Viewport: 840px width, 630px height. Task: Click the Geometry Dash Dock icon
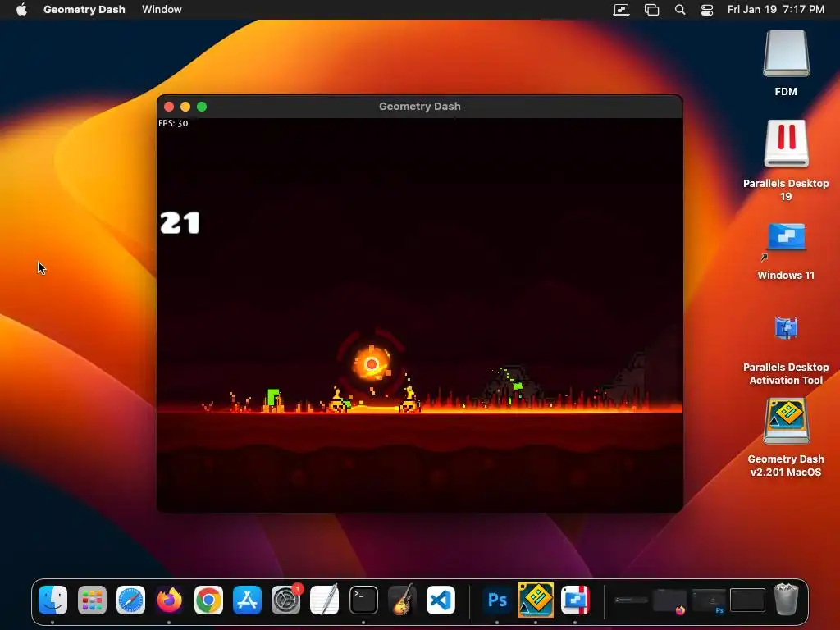[x=536, y=600]
